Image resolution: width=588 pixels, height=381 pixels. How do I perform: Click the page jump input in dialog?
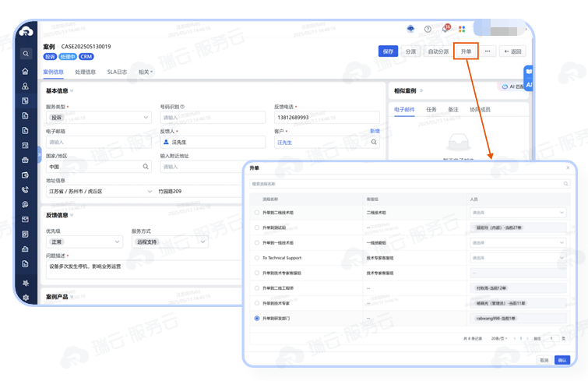[551, 338]
